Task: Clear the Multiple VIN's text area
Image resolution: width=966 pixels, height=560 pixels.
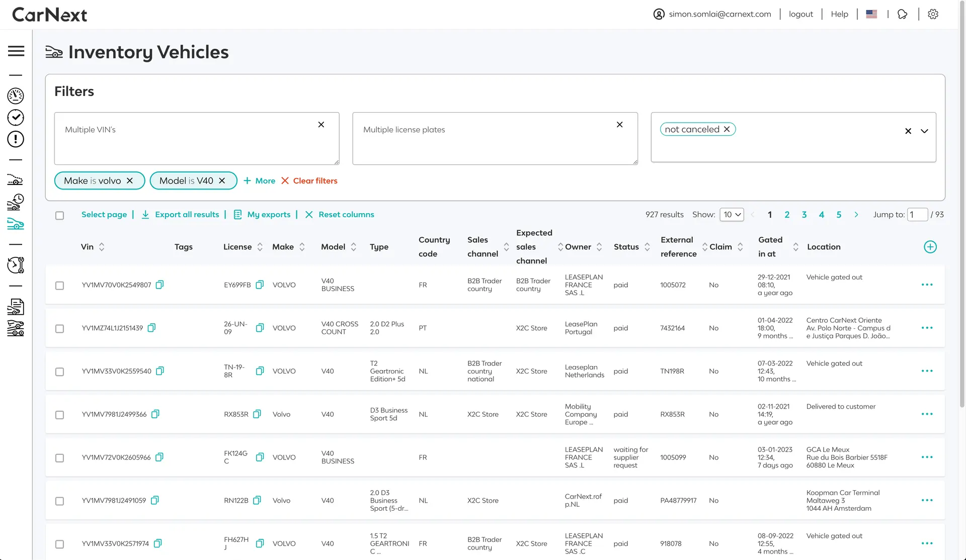Action: [321, 125]
